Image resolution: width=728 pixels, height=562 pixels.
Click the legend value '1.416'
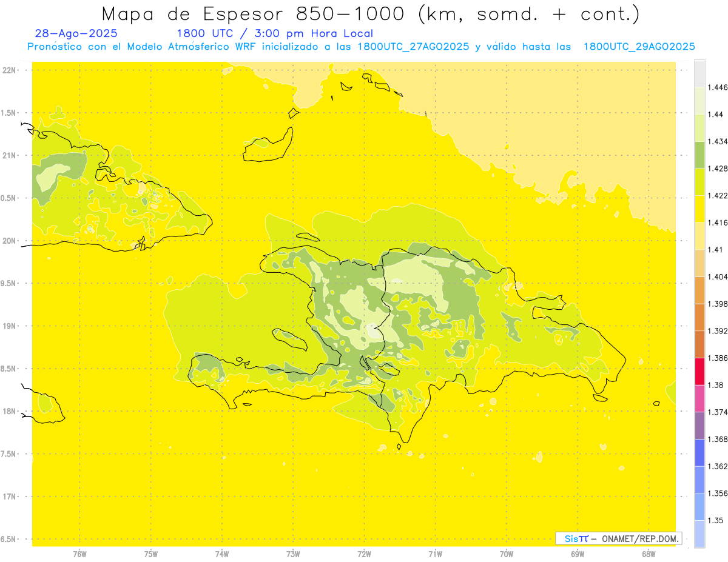coord(716,222)
